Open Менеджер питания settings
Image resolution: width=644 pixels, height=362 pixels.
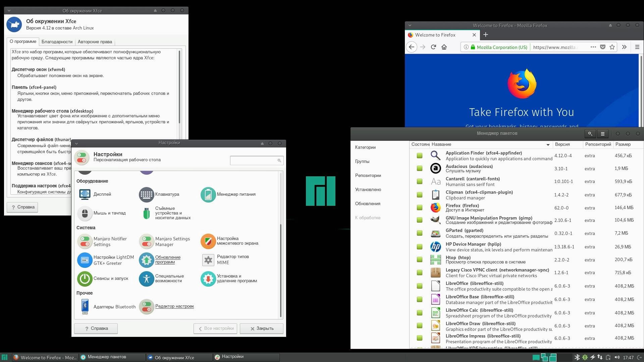(x=228, y=194)
